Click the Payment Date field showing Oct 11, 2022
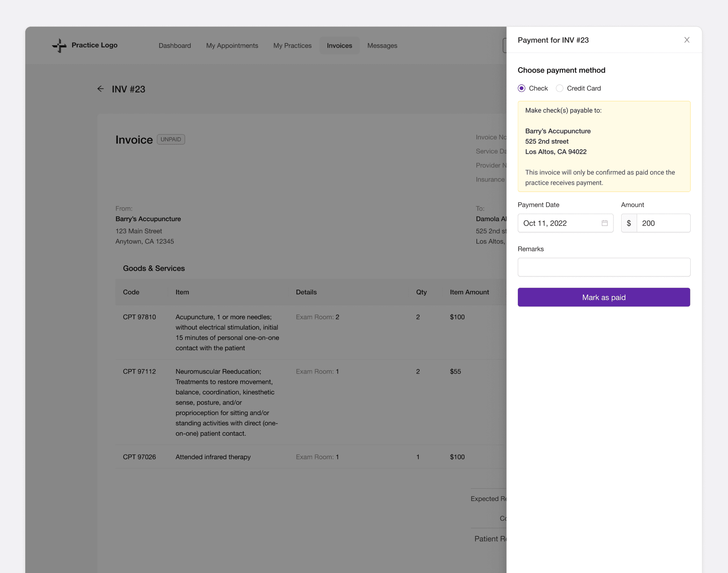Viewport: 728px width, 573px height. (565, 223)
